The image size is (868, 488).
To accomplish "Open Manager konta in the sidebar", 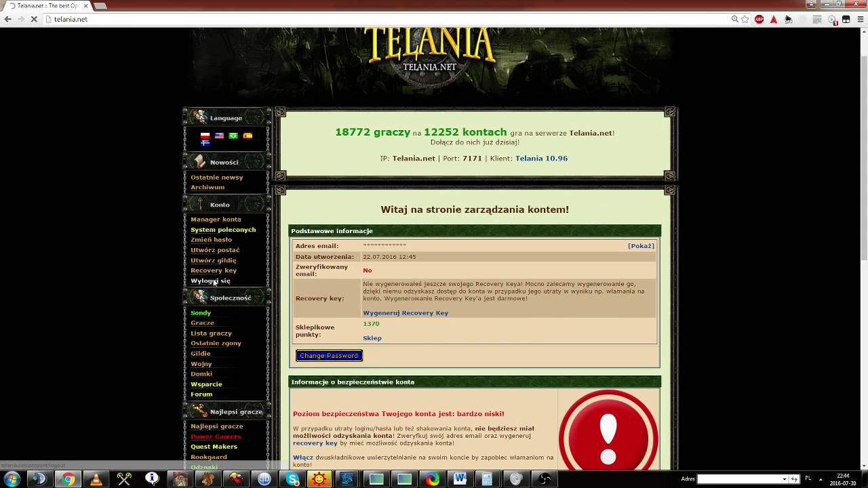I will coord(216,220).
